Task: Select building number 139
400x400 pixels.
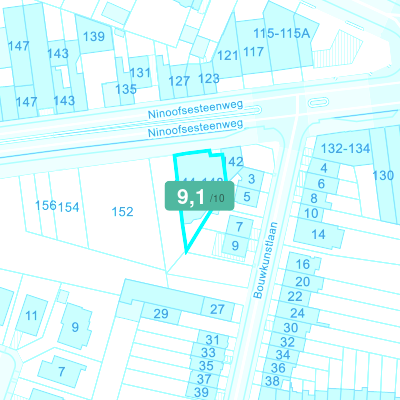Action: 94,36
